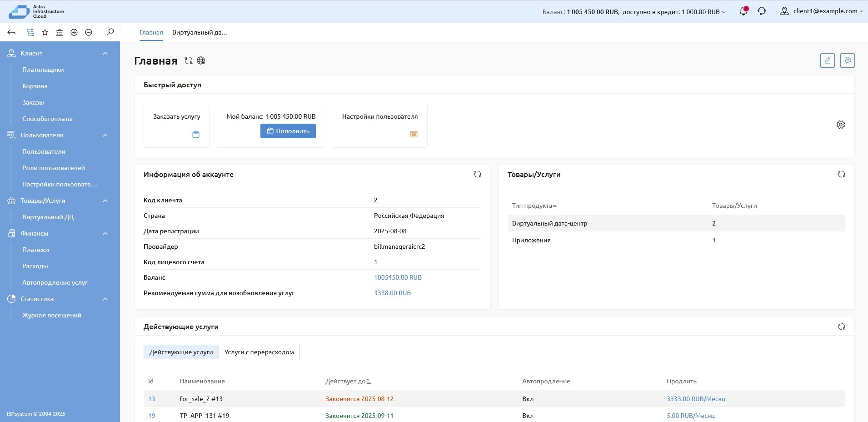Click the 3333.00 RUB/Месяц renew link
This screenshot has height=422, width=868.
pyautogui.click(x=696, y=399)
